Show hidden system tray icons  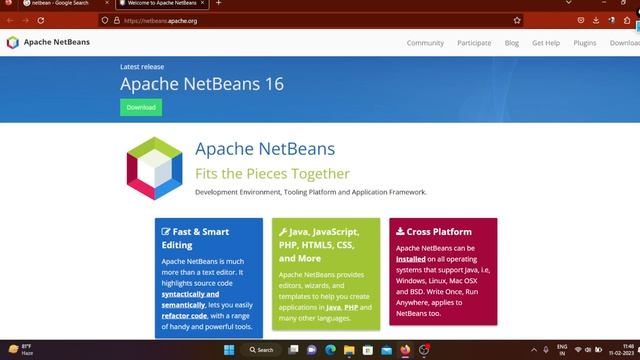tap(534, 350)
